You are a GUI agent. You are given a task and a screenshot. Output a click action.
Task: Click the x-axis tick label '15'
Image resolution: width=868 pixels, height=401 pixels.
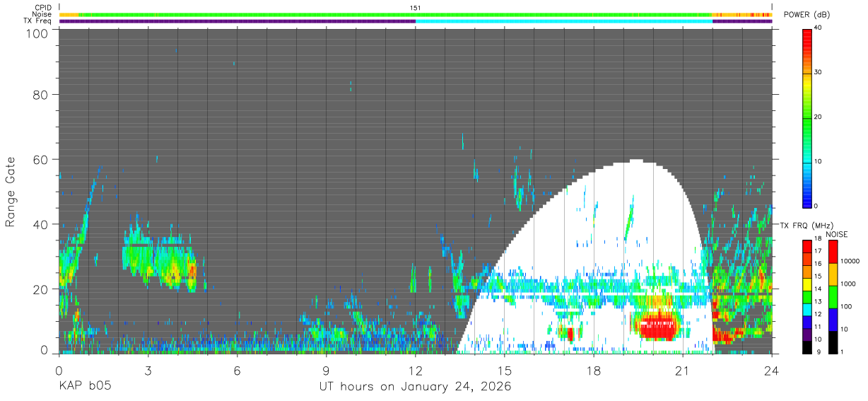(x=504, y=370)
